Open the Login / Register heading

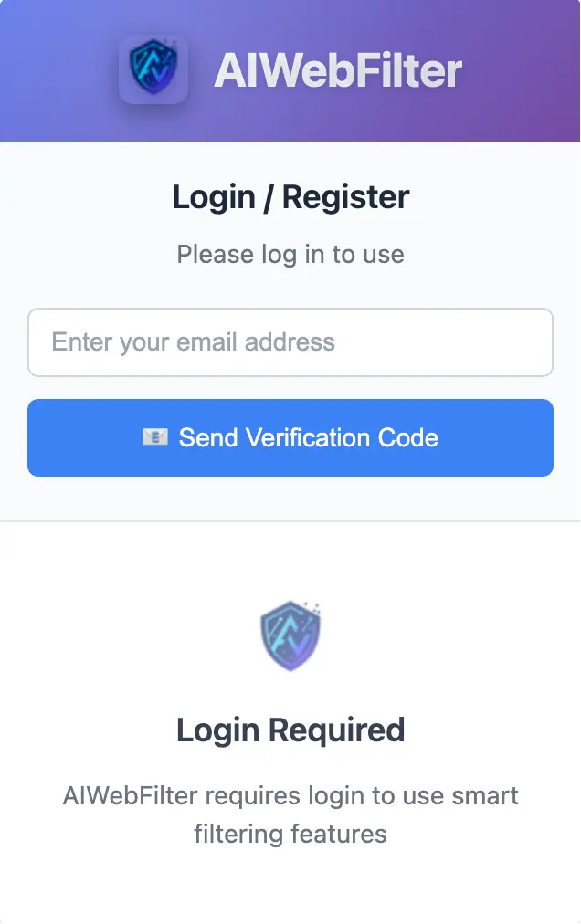coord(290,196)
